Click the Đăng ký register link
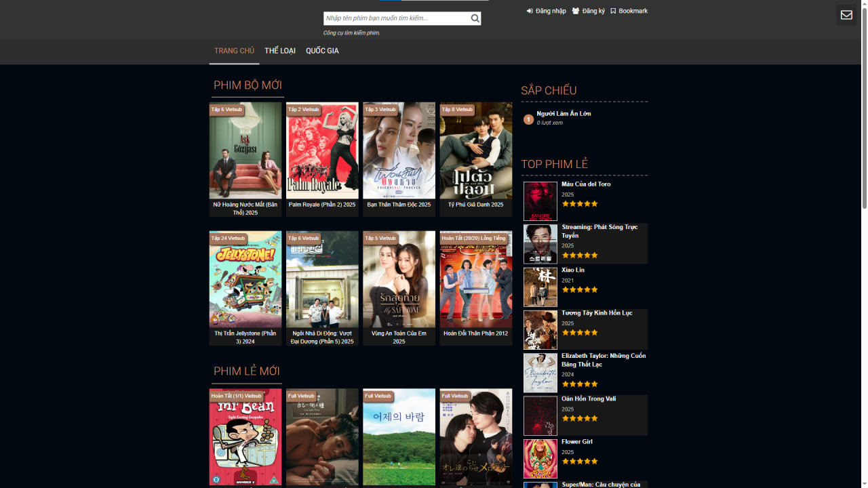Image resolution: width=868 pixels, height=488 pixels. pos(588,11)
